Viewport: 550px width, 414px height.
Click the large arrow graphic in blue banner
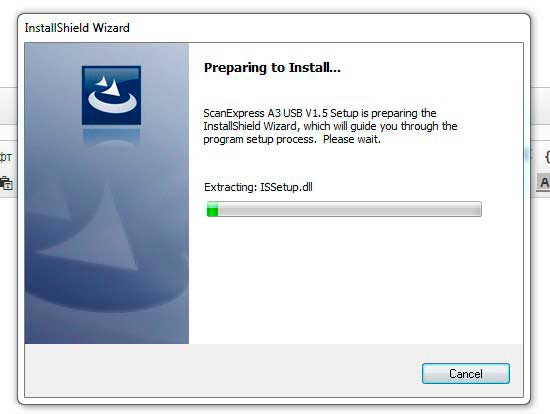95,232
